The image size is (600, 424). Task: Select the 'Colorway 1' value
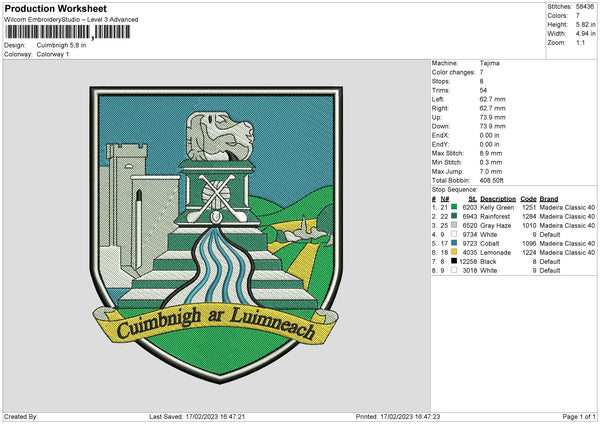point(53,54)
